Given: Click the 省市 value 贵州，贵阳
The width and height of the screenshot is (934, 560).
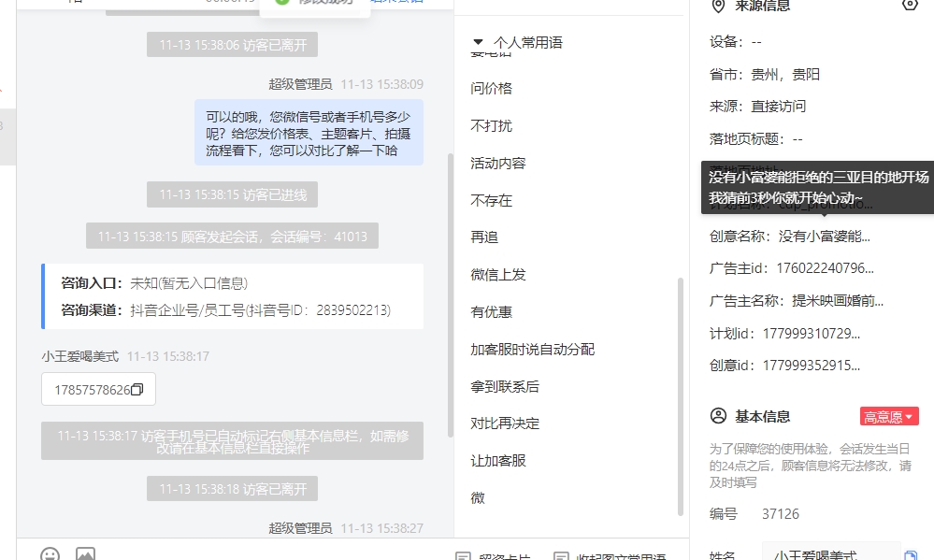Looking at the screenshot, I should pos(785,75).
